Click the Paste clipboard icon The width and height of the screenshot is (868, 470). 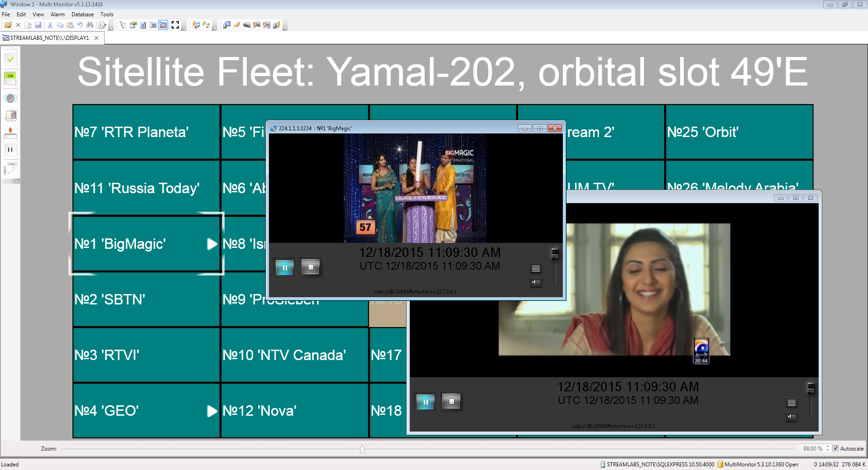[x=70, y=25]
